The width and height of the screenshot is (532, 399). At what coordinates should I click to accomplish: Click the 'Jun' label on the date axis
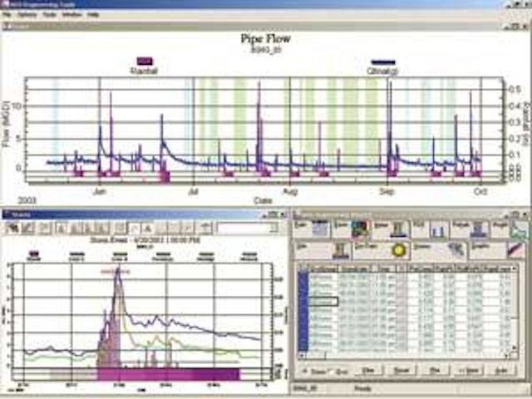click(x=99, y=192)
